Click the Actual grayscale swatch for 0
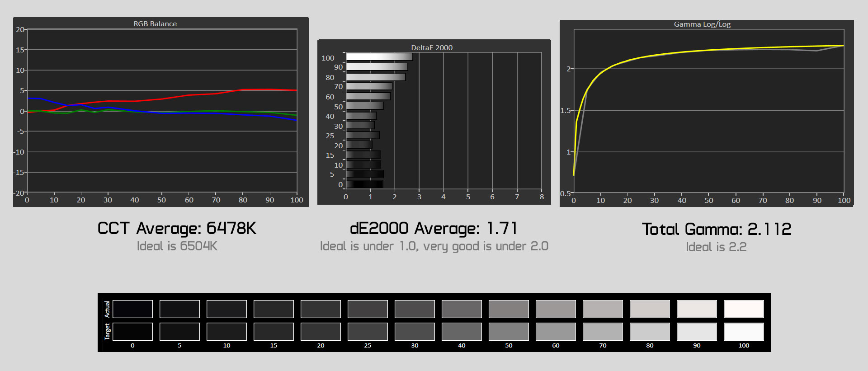Image resolution: width=868 pixels, height=371 pixels. coord(132,309)
